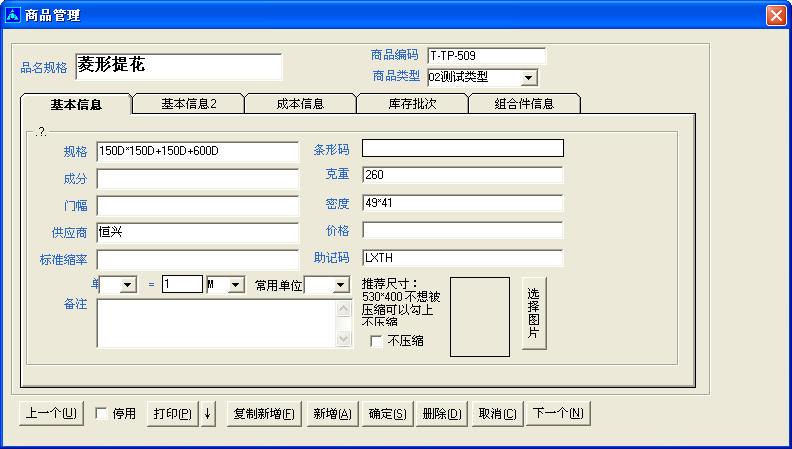Click the app icon in the title bar
Viewport: 792px width, 449px height.
12,15
